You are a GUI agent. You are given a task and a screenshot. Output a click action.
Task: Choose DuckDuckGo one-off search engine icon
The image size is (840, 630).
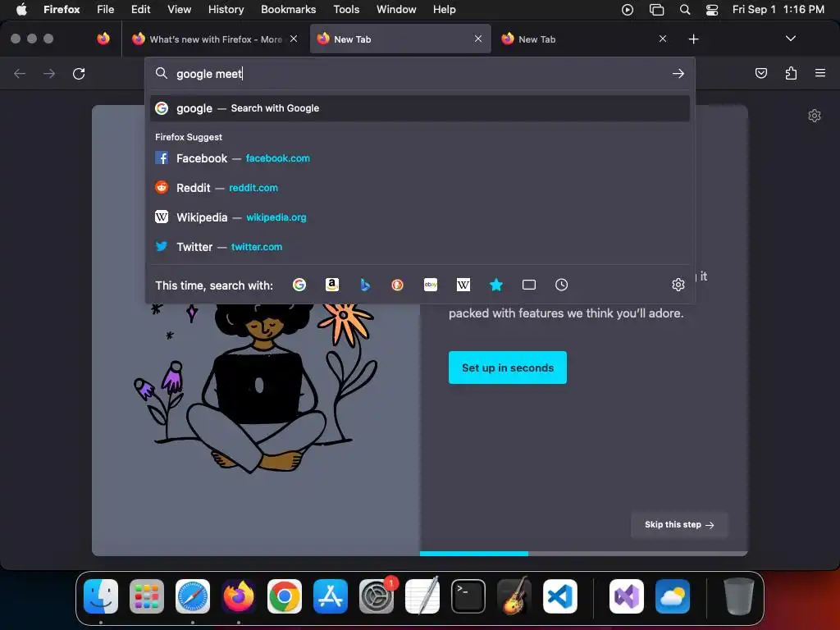(398, 285)
